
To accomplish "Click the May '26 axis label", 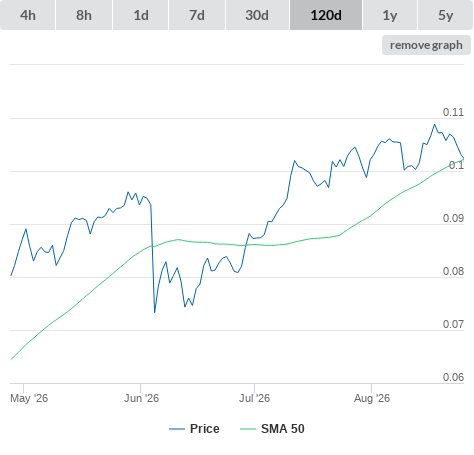I will [x=29, y=398].
